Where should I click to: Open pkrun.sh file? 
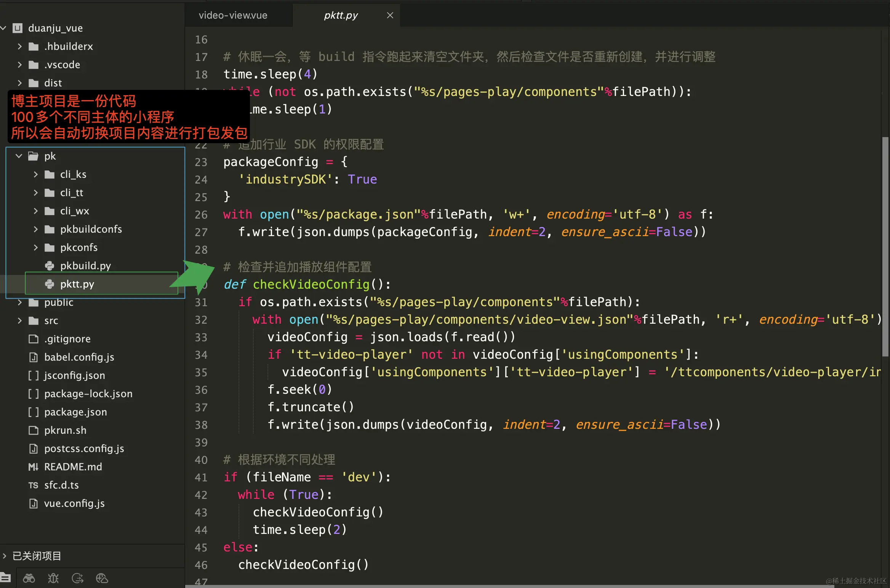click(x=65, y=430)
